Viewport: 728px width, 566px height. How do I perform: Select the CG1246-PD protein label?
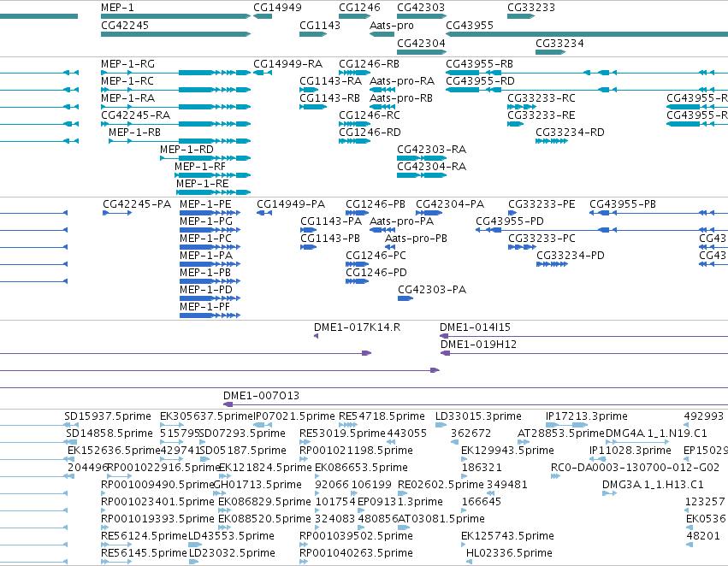pos(376,273)
